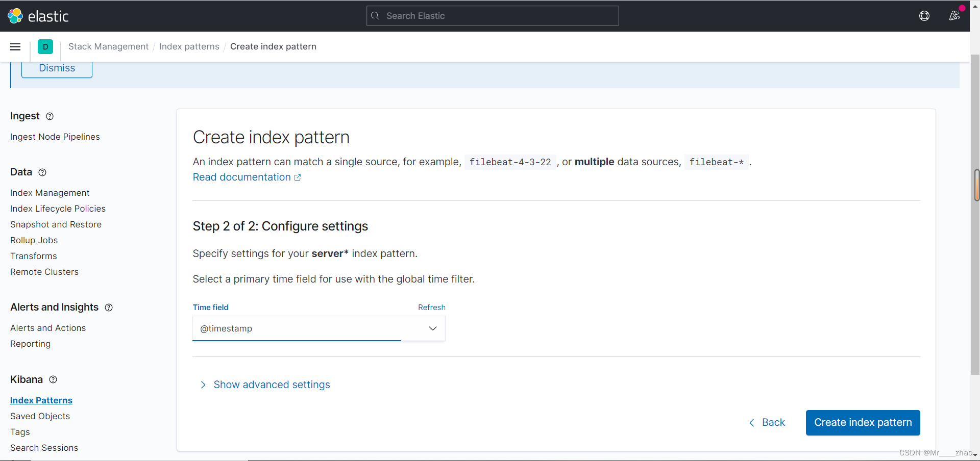
Task: Open Snapshot and Restore
Action: tap(56, 224)
